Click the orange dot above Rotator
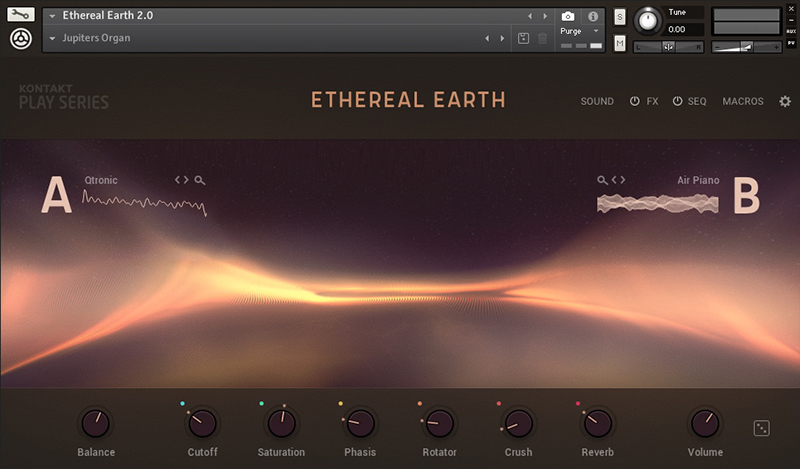 419,403
